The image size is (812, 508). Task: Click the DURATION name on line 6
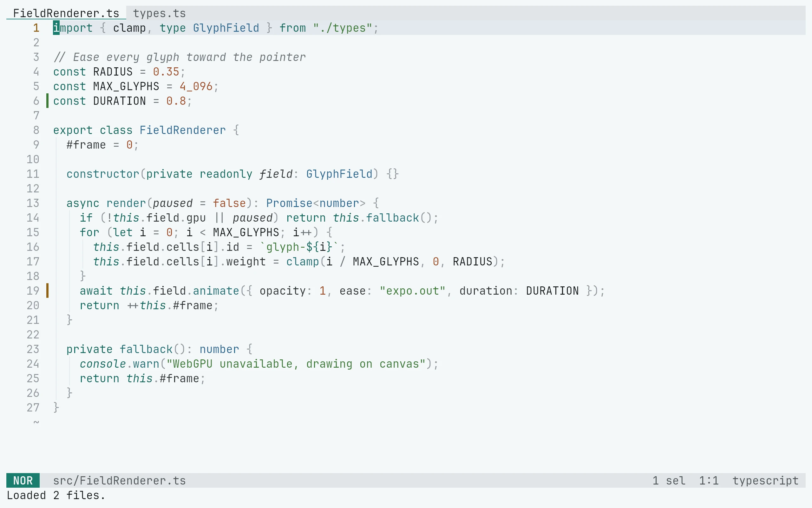click(x=120, y=101)
